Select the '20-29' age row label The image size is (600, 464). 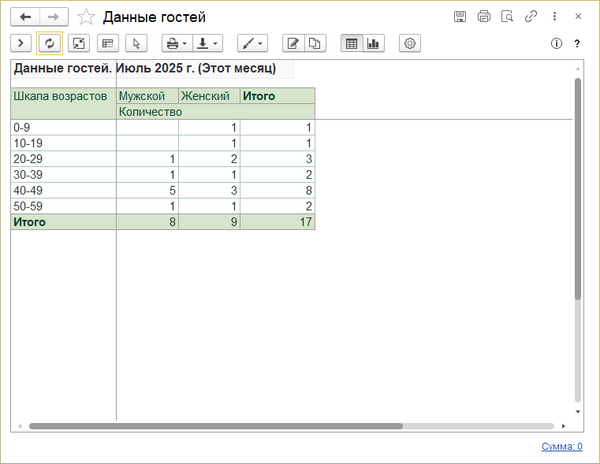[x=64, y=159]
